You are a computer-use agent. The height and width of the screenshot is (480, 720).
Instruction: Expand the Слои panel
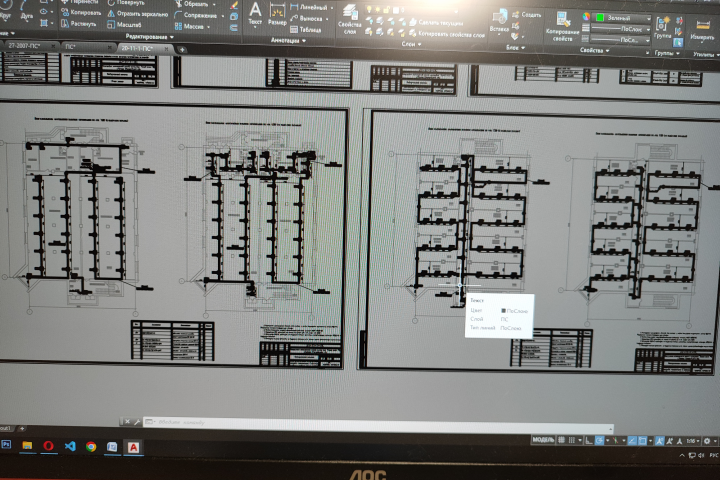411,44
